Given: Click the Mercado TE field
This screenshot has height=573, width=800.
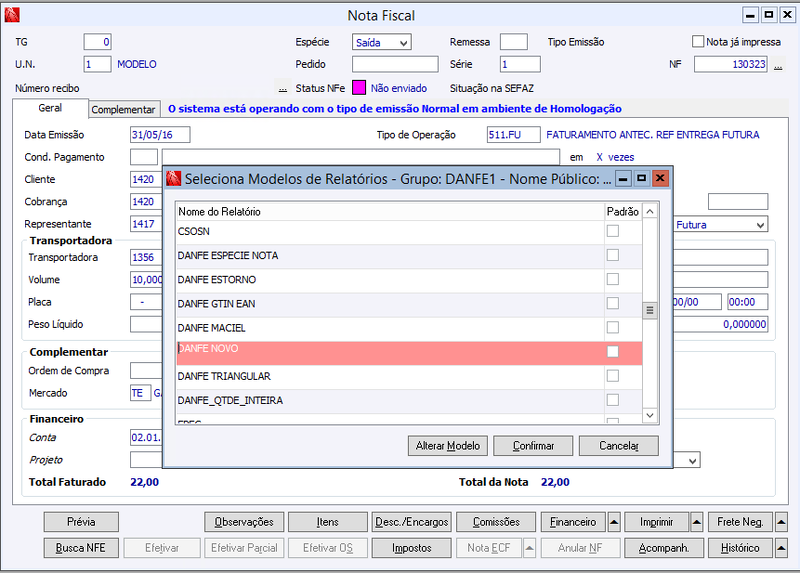Looking at the screenshot, I should click(x=140, y=393).
